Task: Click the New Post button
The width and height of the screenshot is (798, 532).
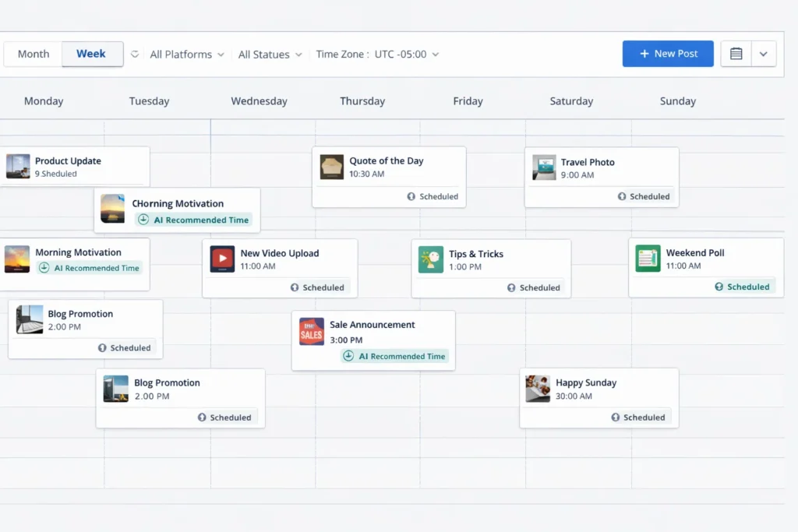Action: [x=668, y=53]
